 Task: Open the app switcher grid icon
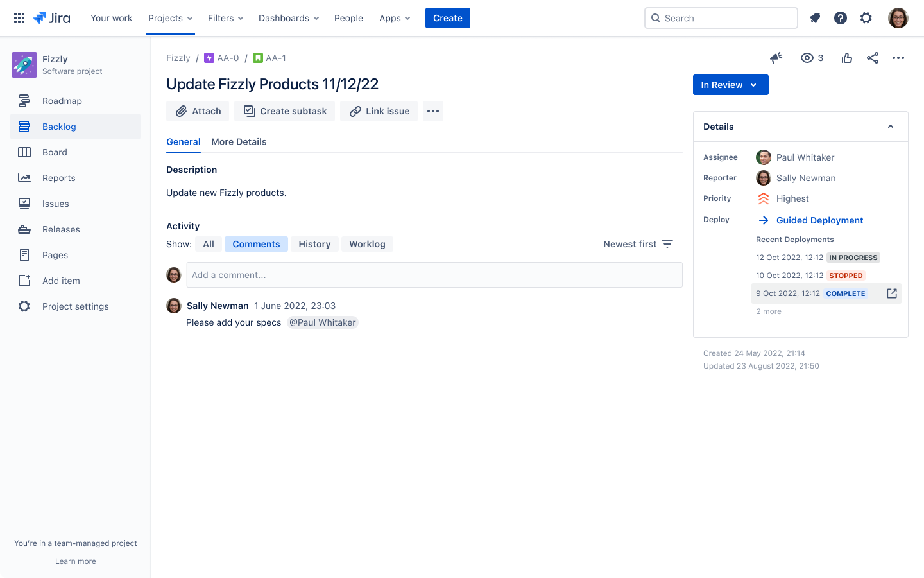point(19,18)
